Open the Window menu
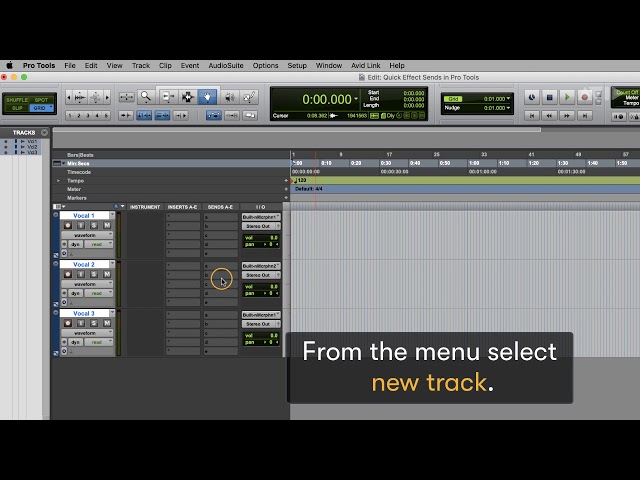This screenshot has height=480, width=640. click(x=329, y=65)
